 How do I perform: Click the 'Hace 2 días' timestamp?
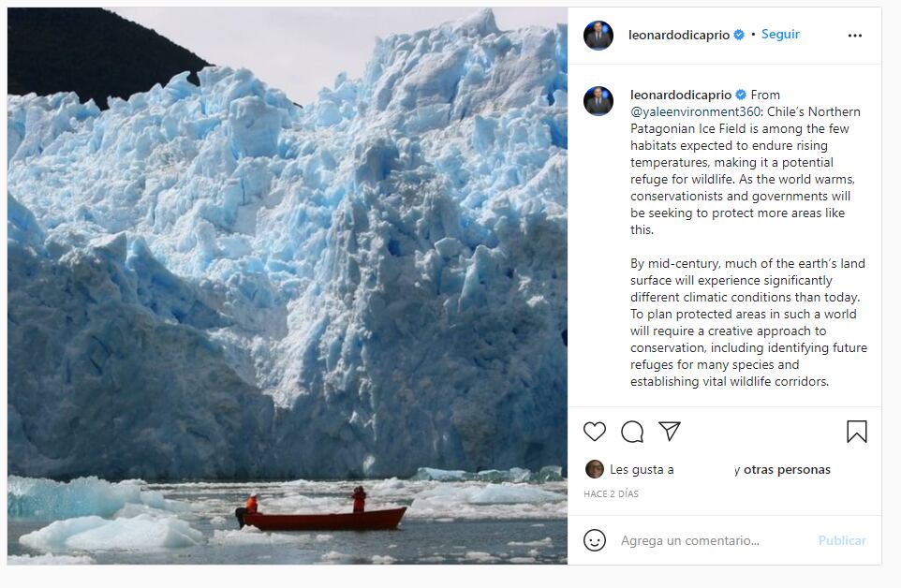coord(611,493)
